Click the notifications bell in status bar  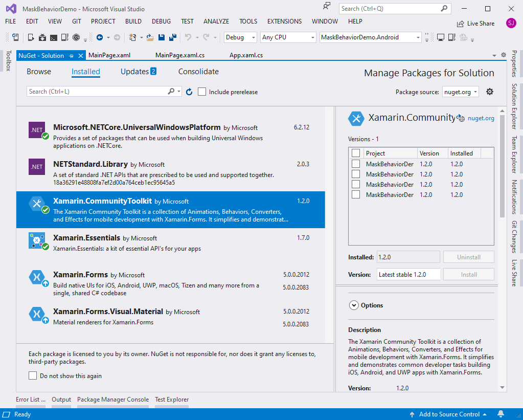pyautogui.click(x=501, y=414)
